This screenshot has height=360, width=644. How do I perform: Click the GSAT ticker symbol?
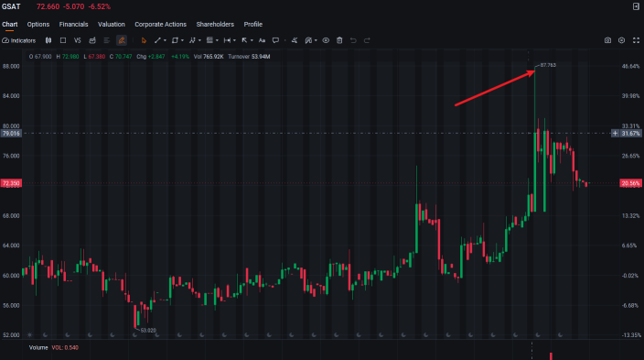[11, 6]
